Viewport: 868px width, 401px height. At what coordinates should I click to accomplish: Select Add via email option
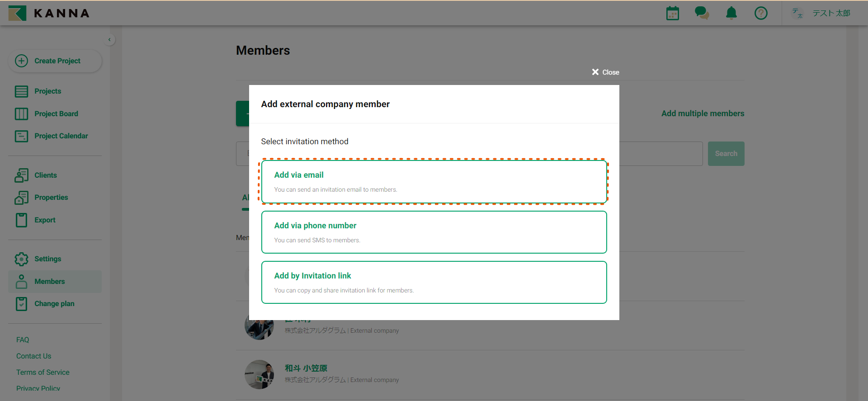[x=434, y=182]
